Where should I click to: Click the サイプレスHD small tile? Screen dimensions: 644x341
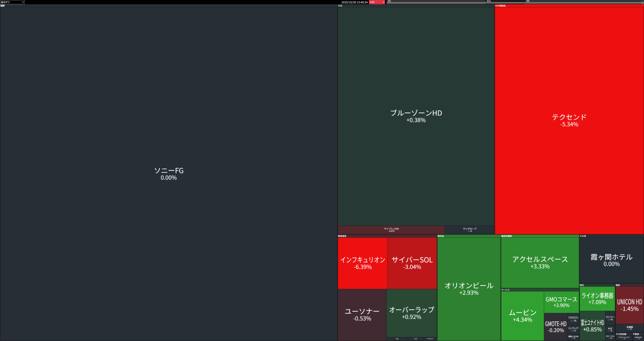click(391, 230)
